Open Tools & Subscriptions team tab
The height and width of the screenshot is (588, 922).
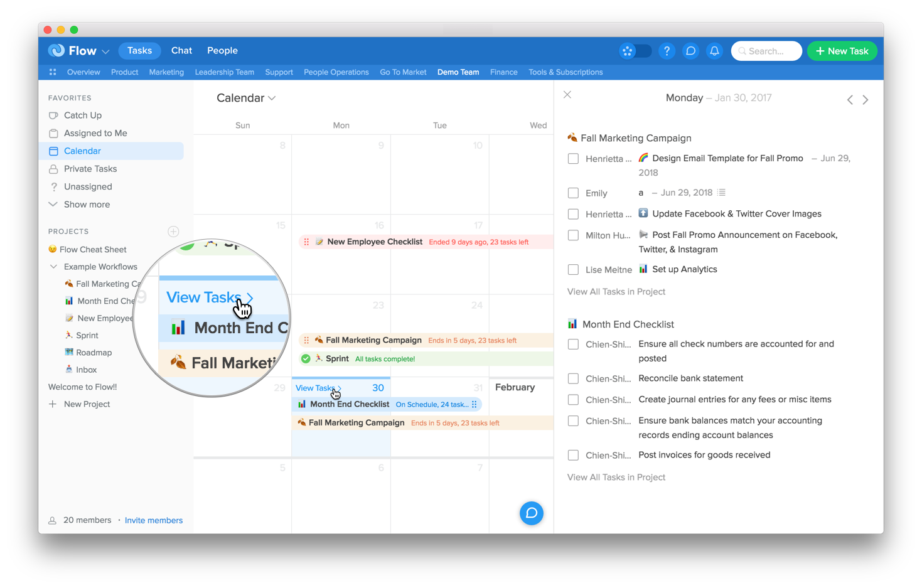point(566,72)
